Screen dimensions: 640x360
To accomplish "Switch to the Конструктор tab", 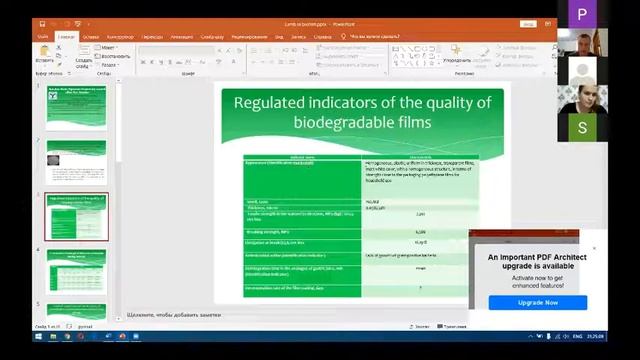I will click(x=120, y=37).
